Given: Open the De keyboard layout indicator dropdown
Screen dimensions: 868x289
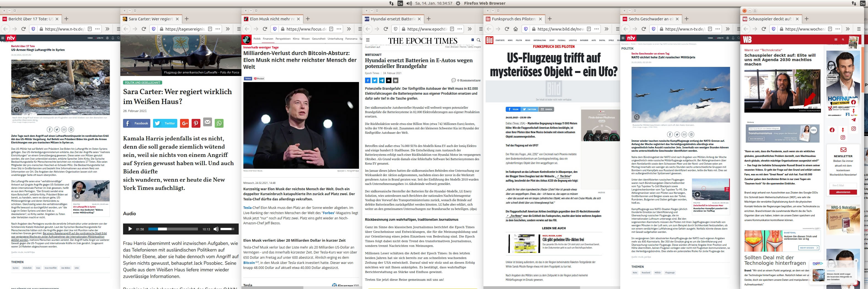Looking at the screenshot, I should click(400, 3).
